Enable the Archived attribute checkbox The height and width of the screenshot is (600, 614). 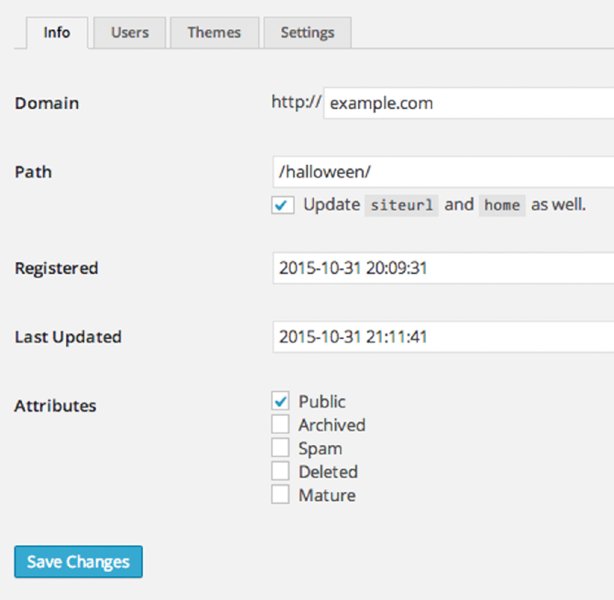(x=281, y=425)
